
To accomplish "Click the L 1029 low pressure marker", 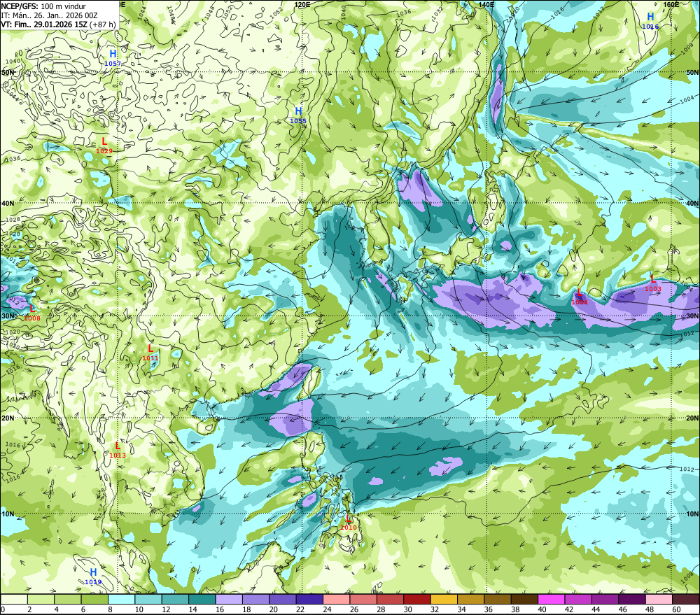I will point(104,146).
